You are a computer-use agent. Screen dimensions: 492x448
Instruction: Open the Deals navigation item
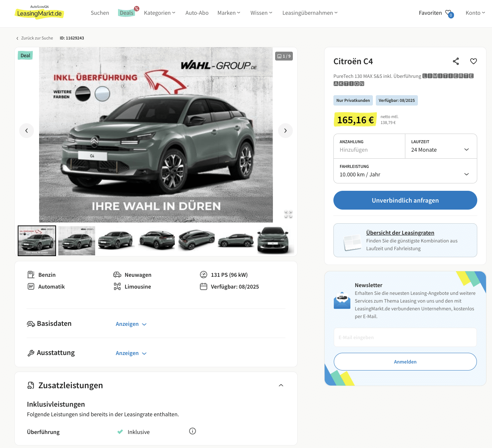click(x=127, y=13)
